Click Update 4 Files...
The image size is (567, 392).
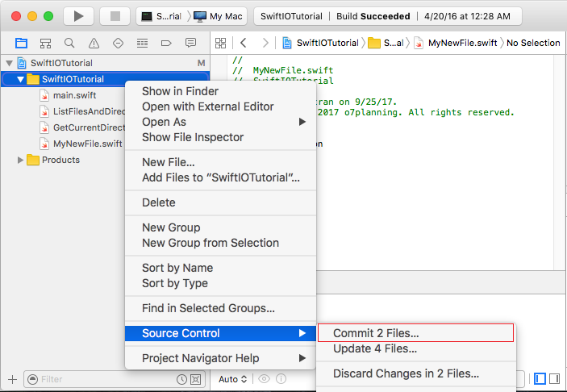pos(416,348)
